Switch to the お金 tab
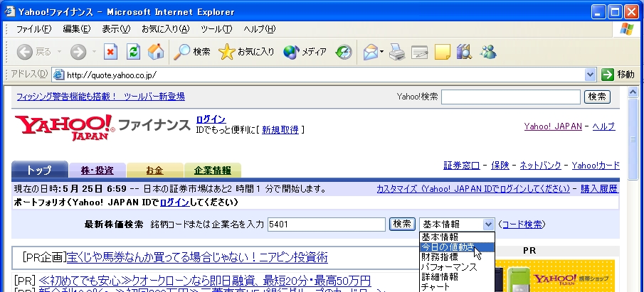This screenshot has height=292, width=644. coord(155,171)
